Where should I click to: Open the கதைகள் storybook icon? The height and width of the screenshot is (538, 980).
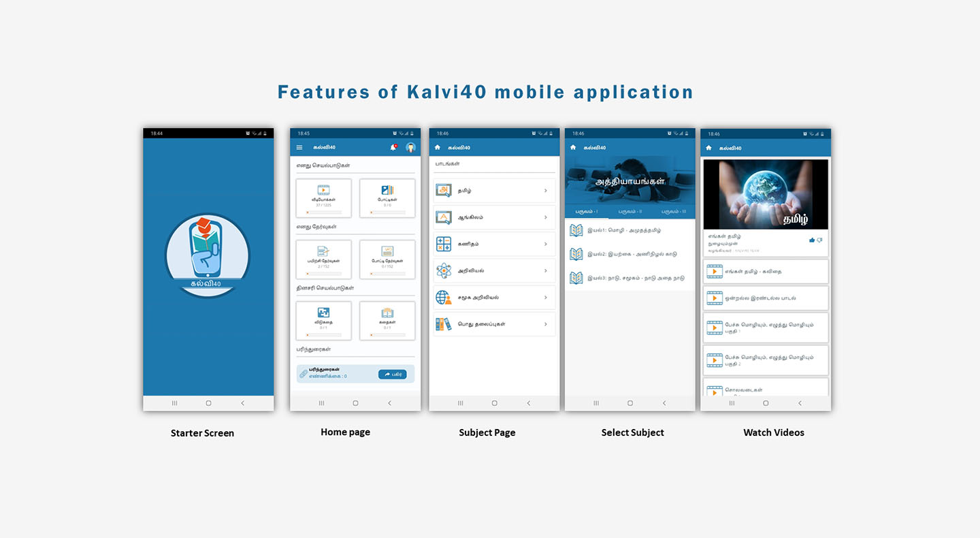pos(387,313)
